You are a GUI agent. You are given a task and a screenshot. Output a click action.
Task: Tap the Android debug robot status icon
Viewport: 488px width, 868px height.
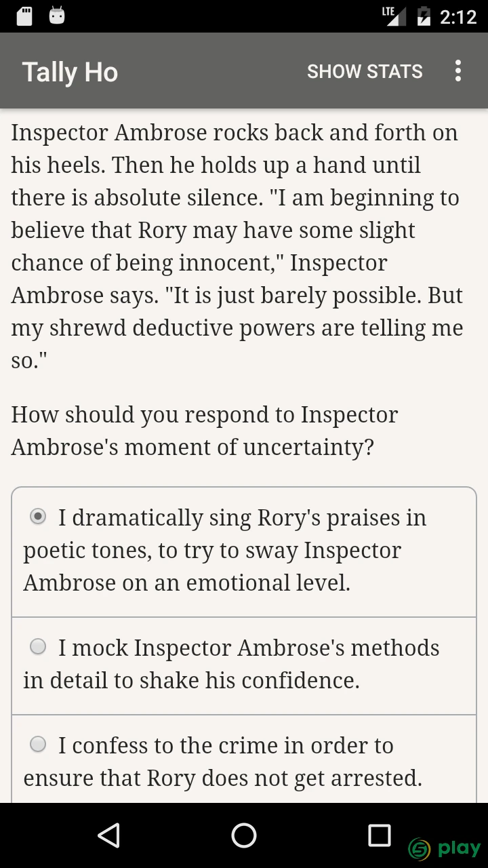tap(57, 16)
